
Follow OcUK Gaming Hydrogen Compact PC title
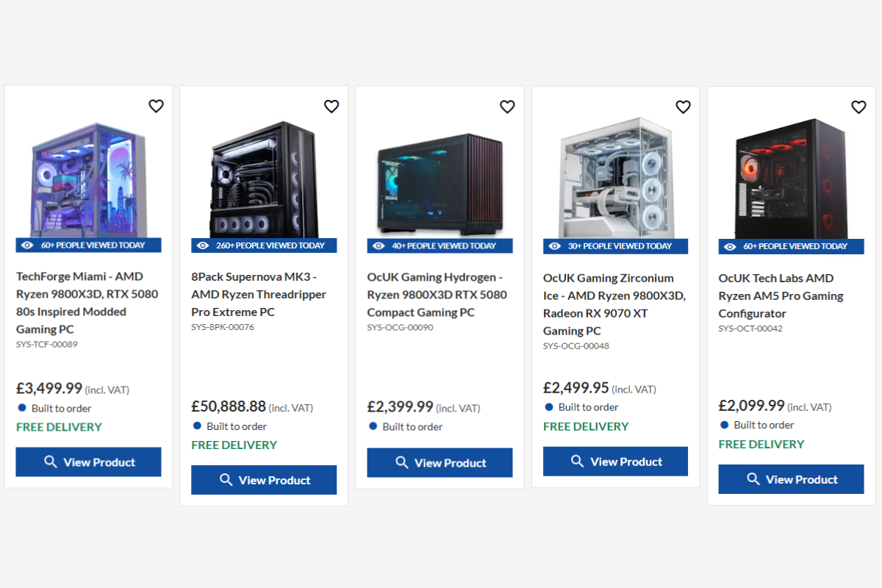[437, 294]
